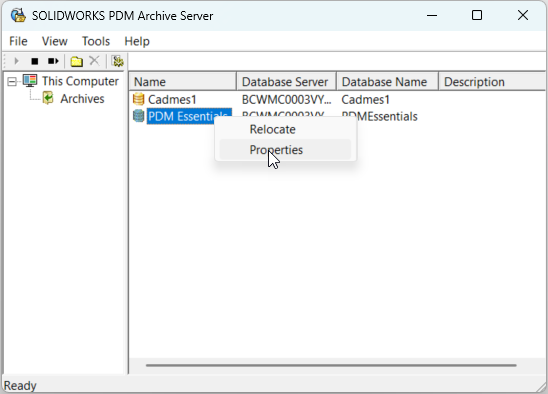Click the yellow folder toolbar icon
The width and height of the screenshot is (548, 394).
coord(77,62)
